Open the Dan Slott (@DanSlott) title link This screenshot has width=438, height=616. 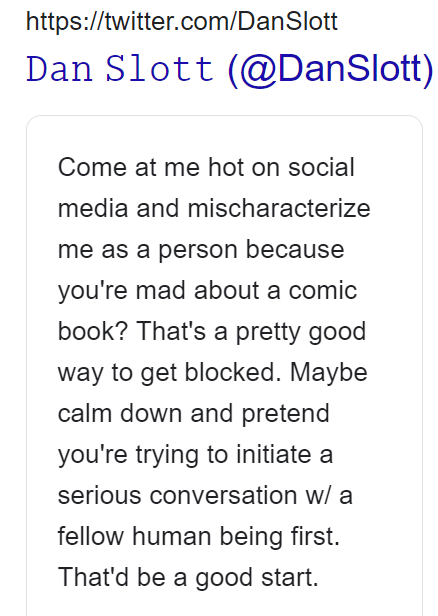point(230,69)
